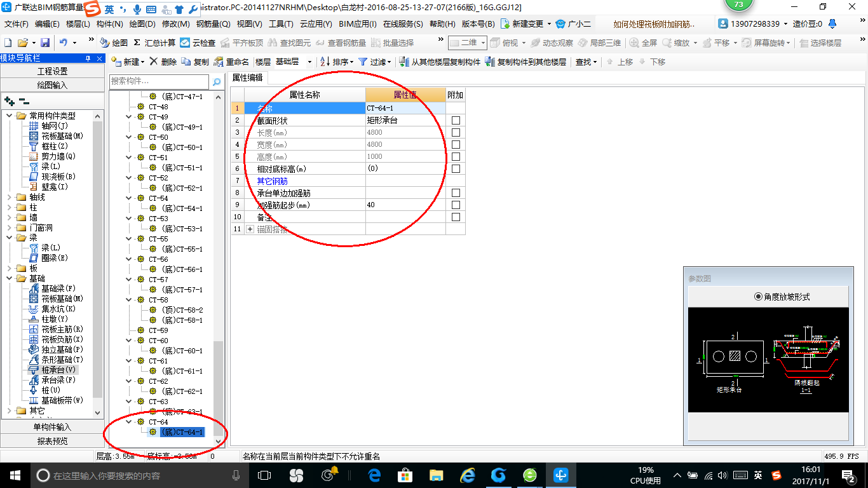Screen dimensions: 868x488
Task: Select 剪力墙(Q) component type
Action: pos(52,156)
